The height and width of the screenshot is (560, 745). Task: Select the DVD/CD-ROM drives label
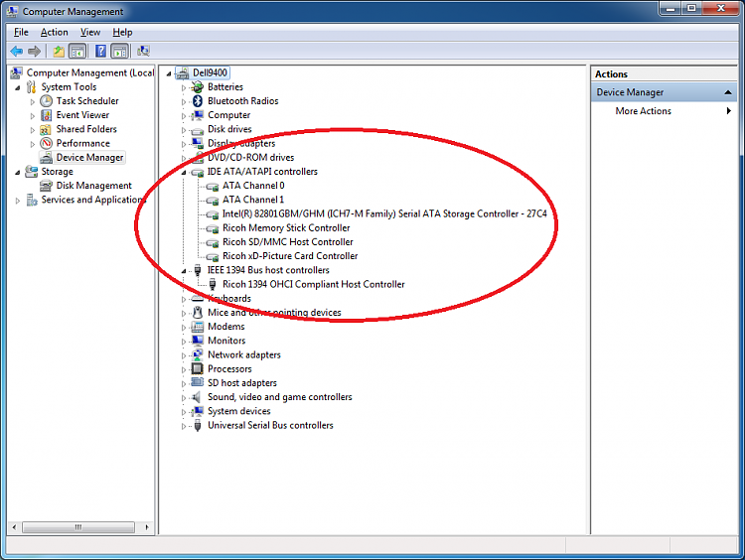click(251, 157)
